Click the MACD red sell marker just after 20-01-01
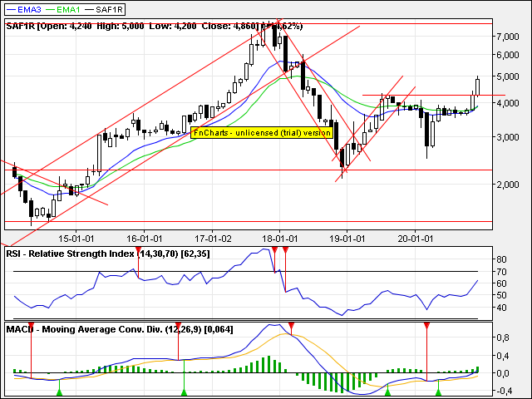 [x=426, y=327]
